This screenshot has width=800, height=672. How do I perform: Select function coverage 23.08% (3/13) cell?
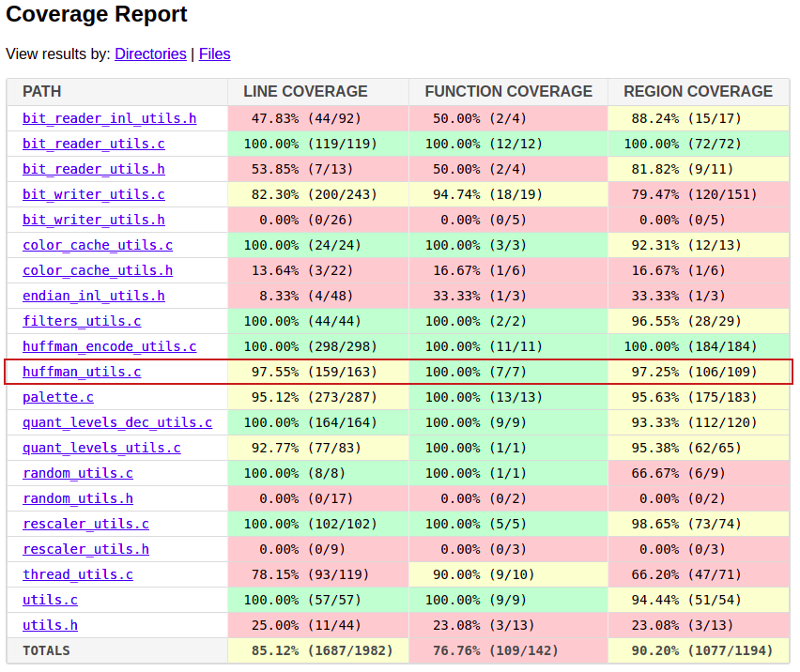pos(508,625)
